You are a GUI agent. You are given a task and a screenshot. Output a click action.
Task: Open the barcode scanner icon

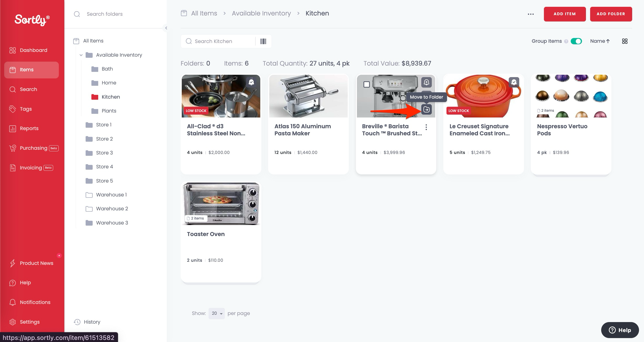(x=263, y=41)
